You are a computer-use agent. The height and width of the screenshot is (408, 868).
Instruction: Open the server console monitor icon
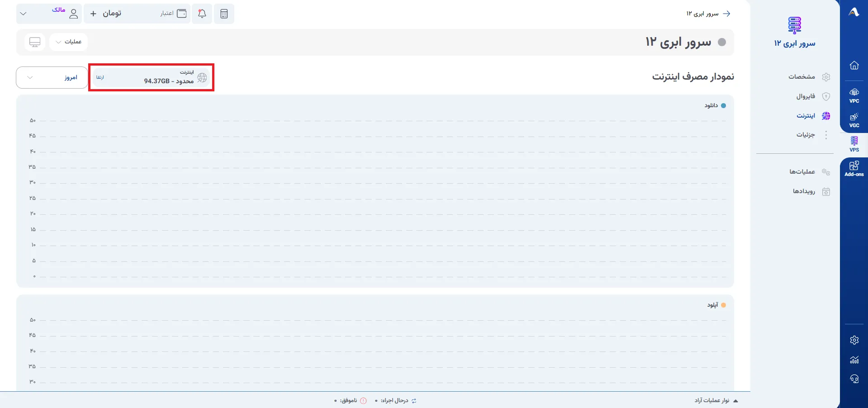point(35,42)
